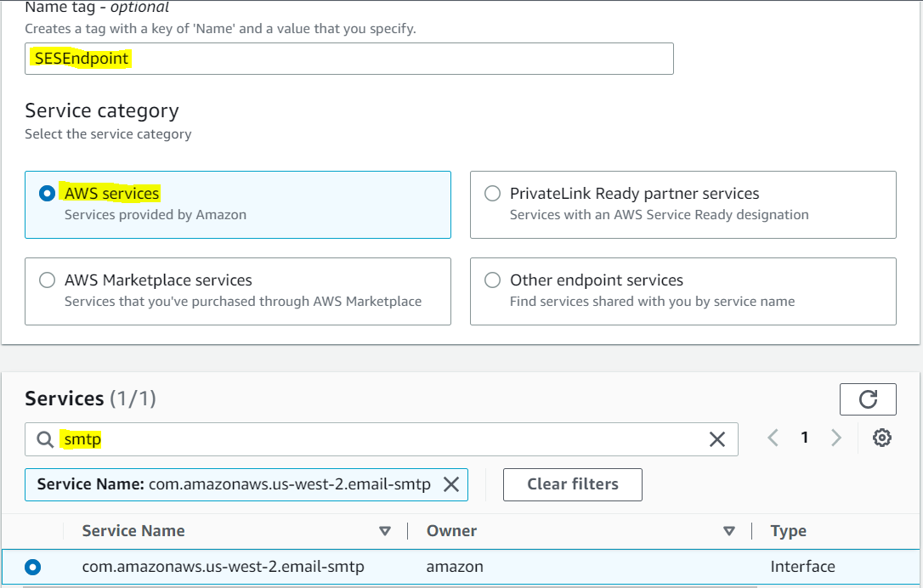Sort by Service Name column arrow

click(x=385, y=531)
